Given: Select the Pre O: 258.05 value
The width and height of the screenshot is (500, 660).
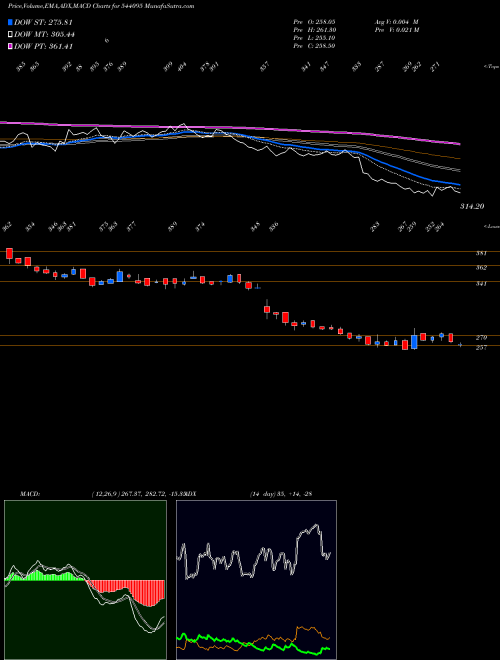Looking at the screenshot, I should coord(314,21).
